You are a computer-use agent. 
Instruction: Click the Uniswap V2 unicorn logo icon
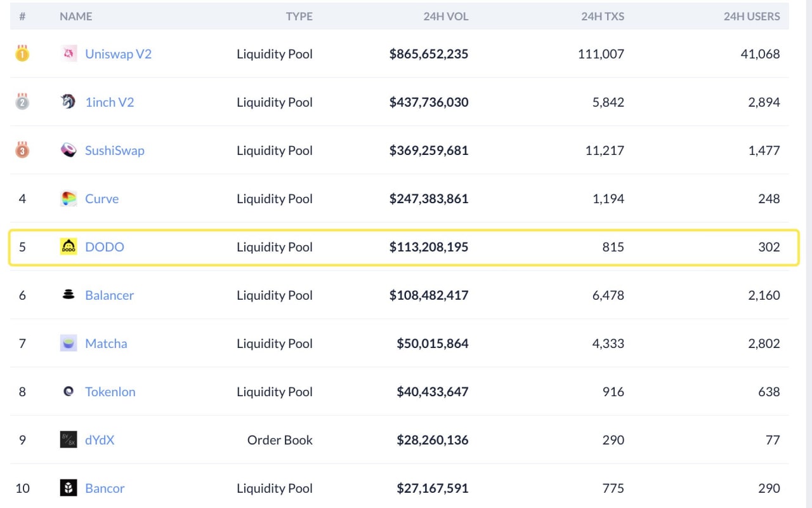coord(69,54)
